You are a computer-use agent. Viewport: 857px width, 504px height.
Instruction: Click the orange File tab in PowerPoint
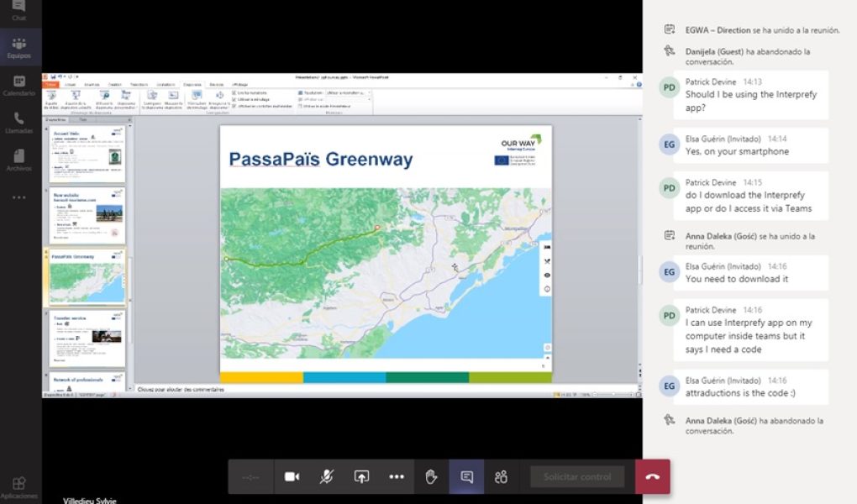point(52,84)
